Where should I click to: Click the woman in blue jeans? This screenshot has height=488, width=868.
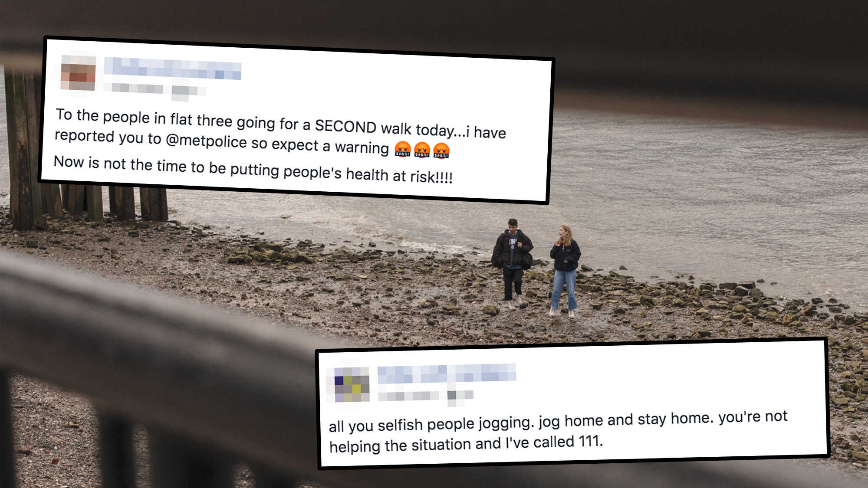(x=565, y=271)
